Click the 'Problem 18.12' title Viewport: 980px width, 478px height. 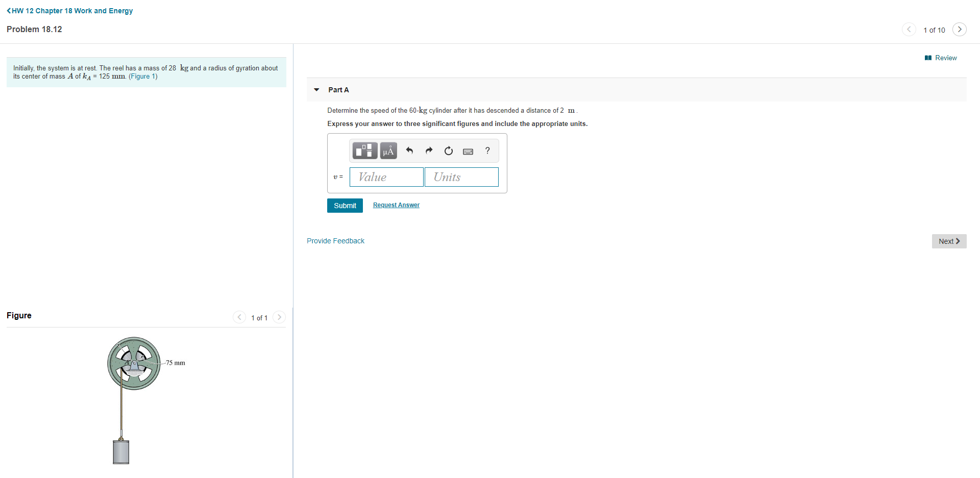(x=34, y=30)
